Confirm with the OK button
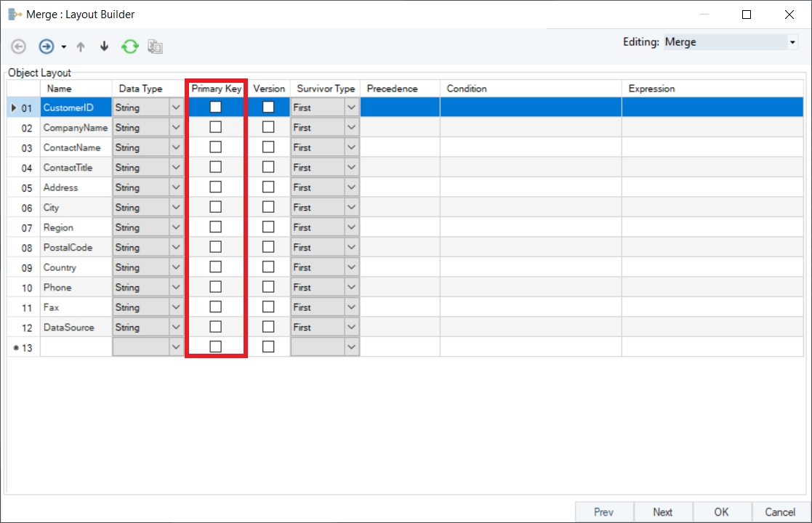Image resolution: width=812 pixels, height=523 pixels. (722, 512)
